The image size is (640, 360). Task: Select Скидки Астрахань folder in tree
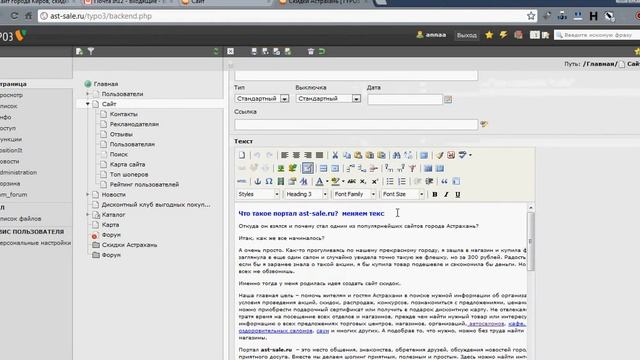click(x=129, y=245)
